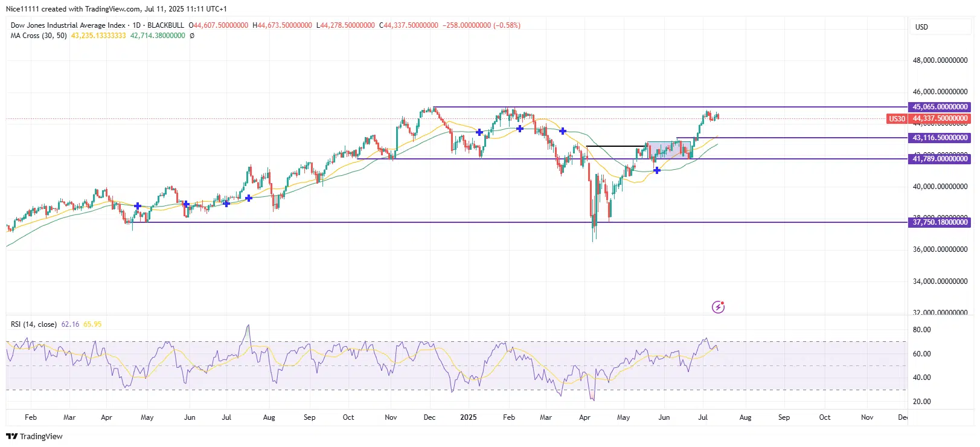980x447 pixels.
Task: Click the Jul label near chart's right side
Action: [703, 417]
